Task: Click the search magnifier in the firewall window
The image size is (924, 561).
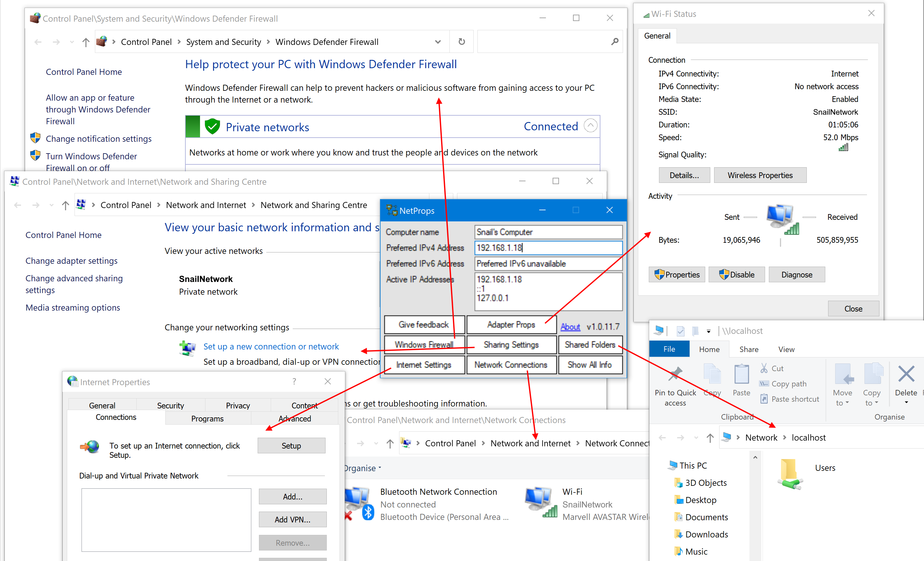Action: click(x=615, y=41)
